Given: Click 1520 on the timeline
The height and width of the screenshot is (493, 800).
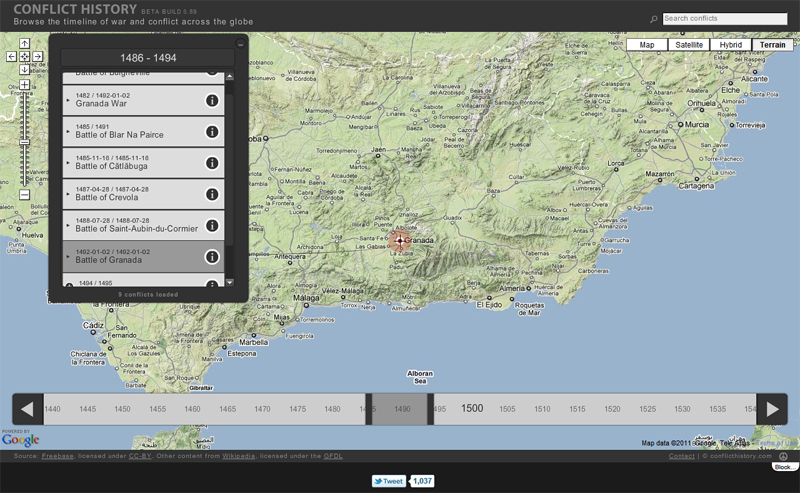Looking at the screenshot, I should (612, 409).
